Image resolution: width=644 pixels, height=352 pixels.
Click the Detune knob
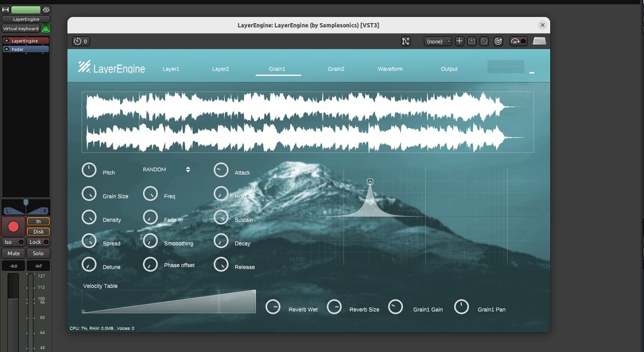[x=89, y=264]
